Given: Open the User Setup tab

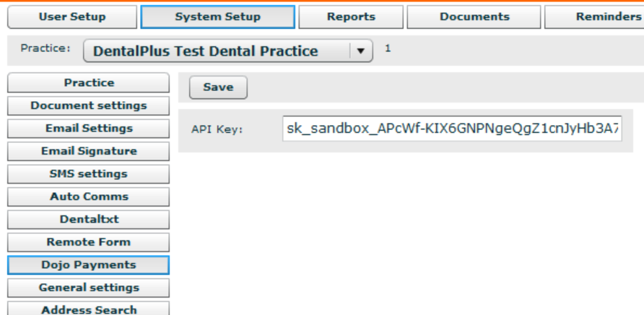Looking at the screenshot, I should 71,17.
